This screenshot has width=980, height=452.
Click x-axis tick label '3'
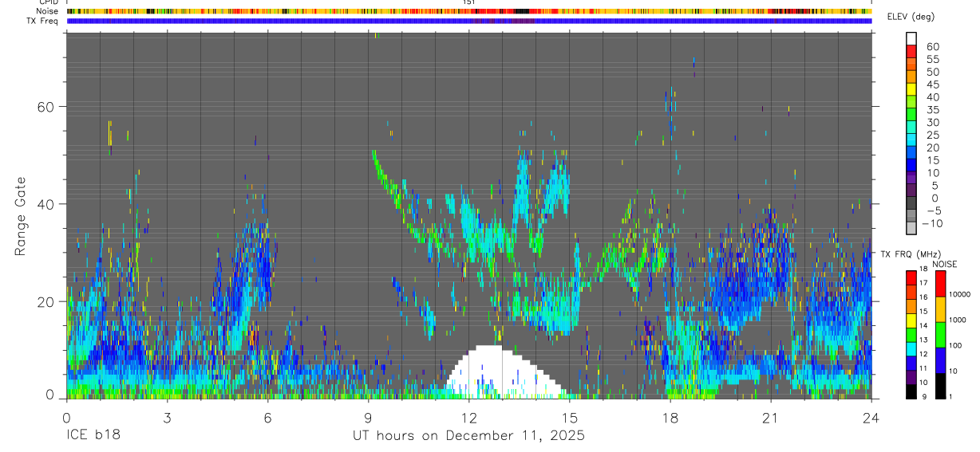point(167,418)
